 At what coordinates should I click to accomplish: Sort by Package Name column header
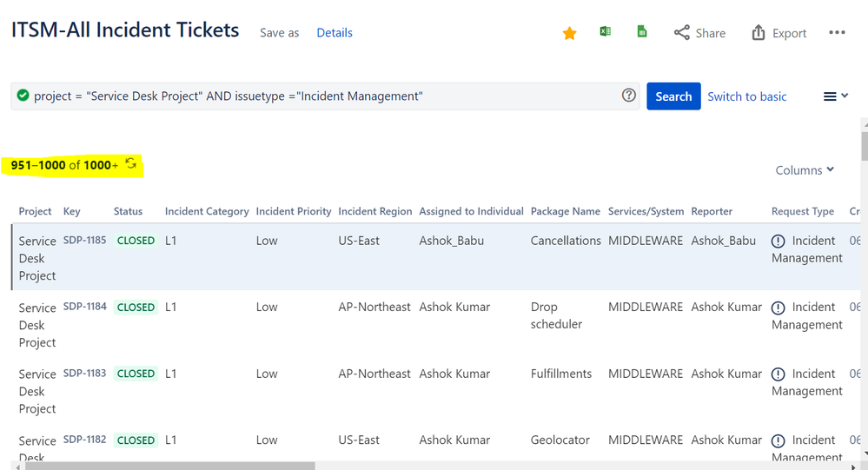pos(565,211)
